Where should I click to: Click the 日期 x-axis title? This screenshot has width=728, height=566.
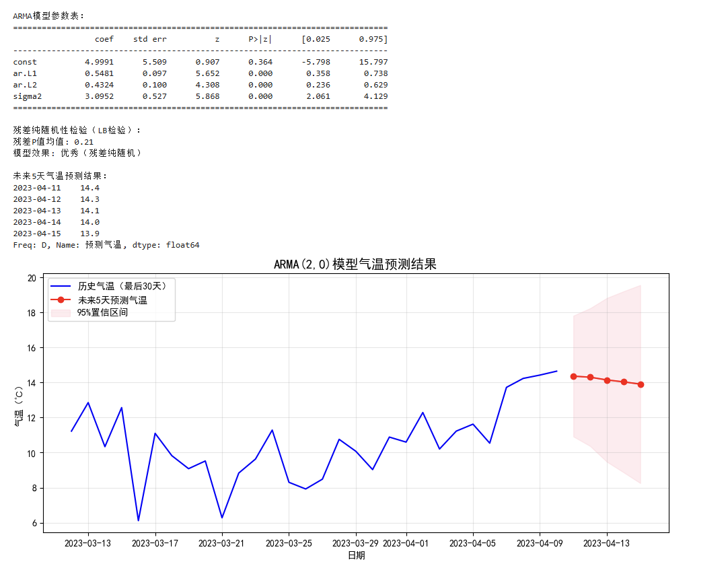356,556
